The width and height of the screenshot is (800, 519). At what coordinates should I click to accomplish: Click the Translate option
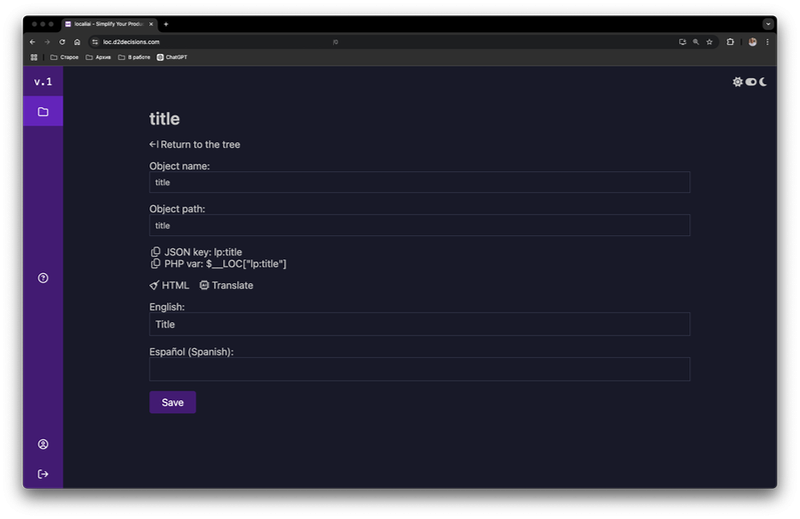pyautogui.click(x=226, y=285)
